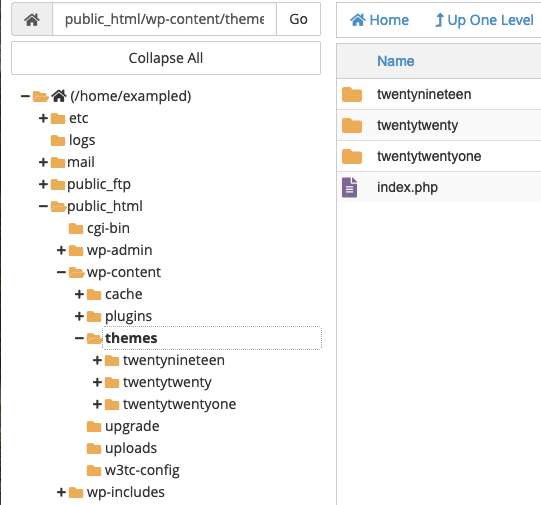Click twentytwenty folder icon in file list
The image size is (541, 505).
point(352,125)
